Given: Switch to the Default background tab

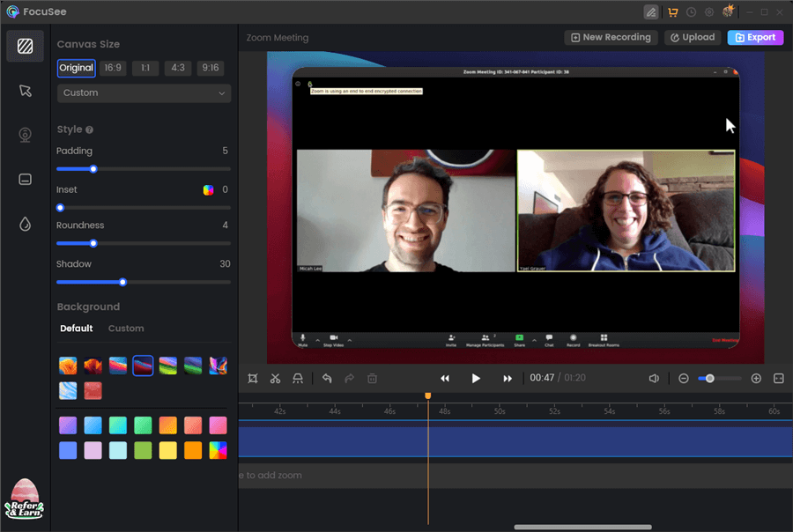Looking at the screenshot, I should [x=77, y=329].
